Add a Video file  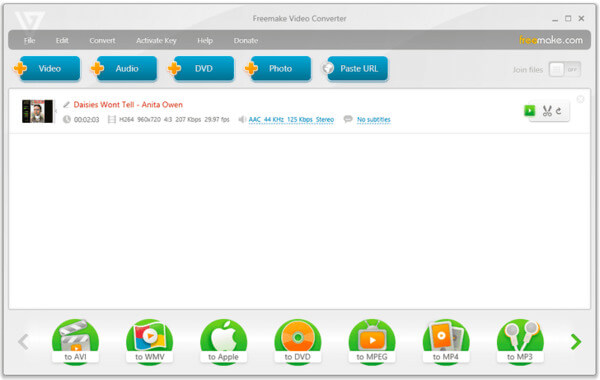[47, 68]
